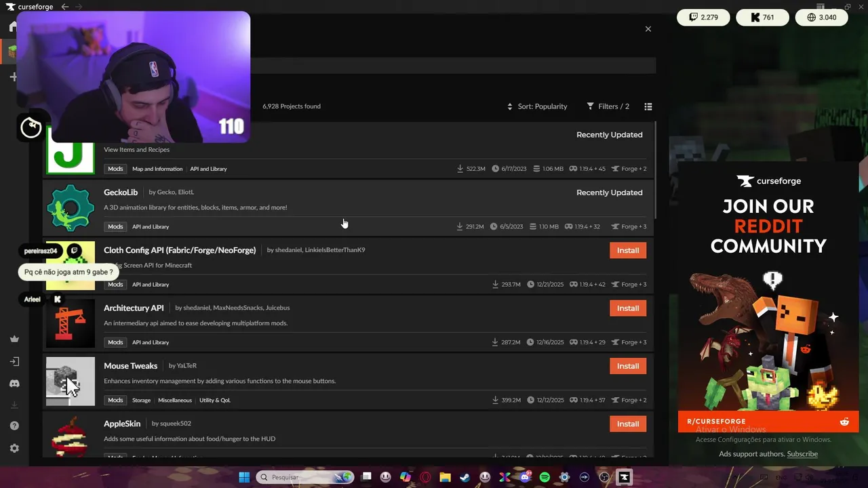Install AppleSkin mod

click(628, 424)
